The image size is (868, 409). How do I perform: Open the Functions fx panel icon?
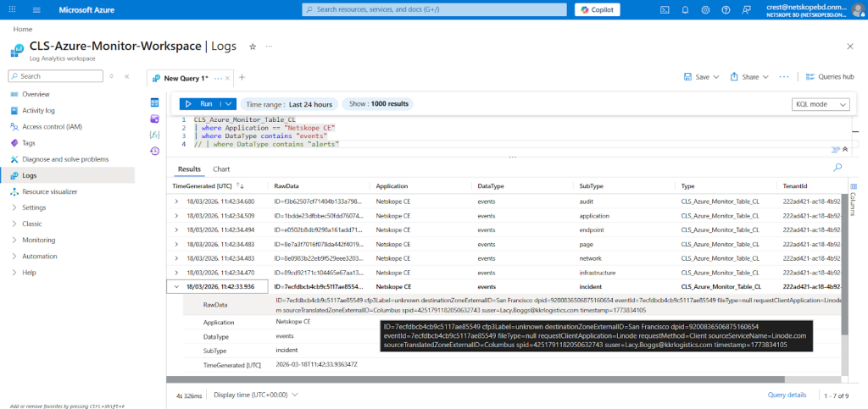coord(154,135)
